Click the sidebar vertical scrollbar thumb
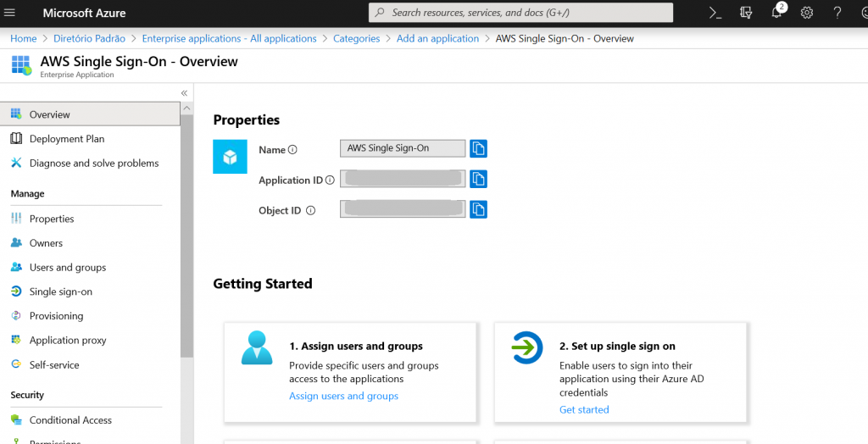 click(x=186, y=236)
